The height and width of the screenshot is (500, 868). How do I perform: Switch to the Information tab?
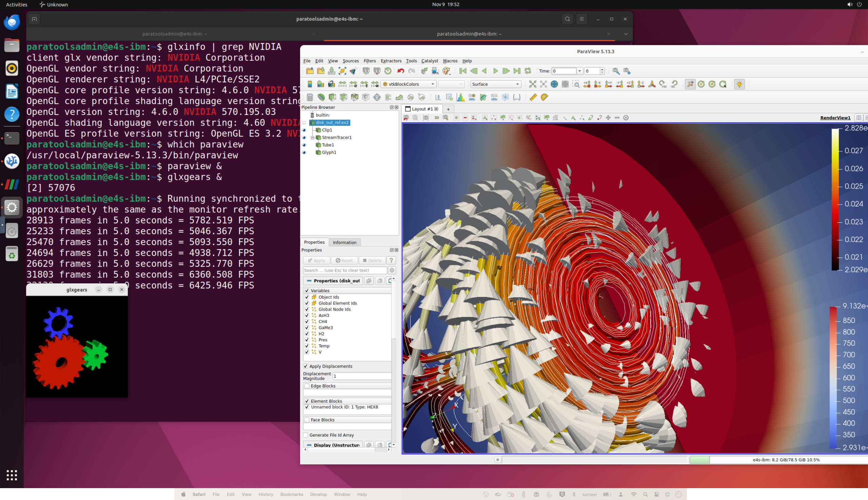pos(344,242)
